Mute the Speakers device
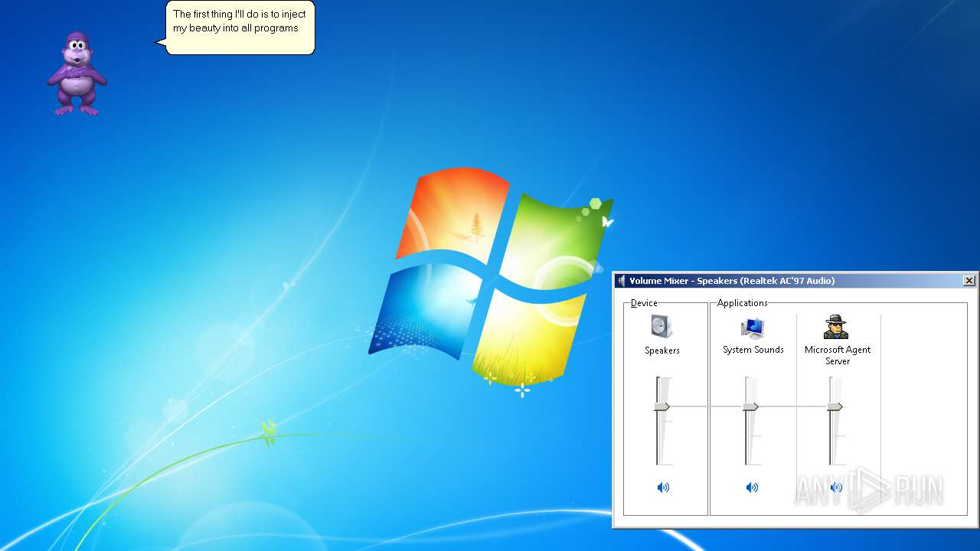Screen dimensions: 980x551 point(663,487)
